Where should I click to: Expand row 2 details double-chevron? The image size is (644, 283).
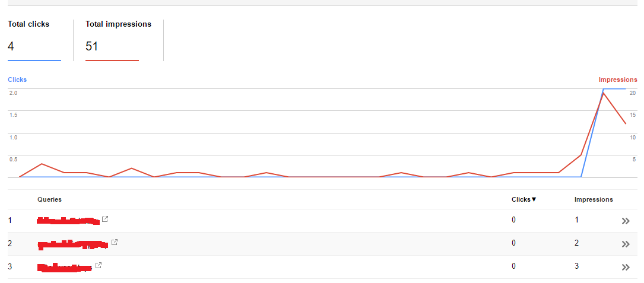pyautogui.click(x=626, y=244)
